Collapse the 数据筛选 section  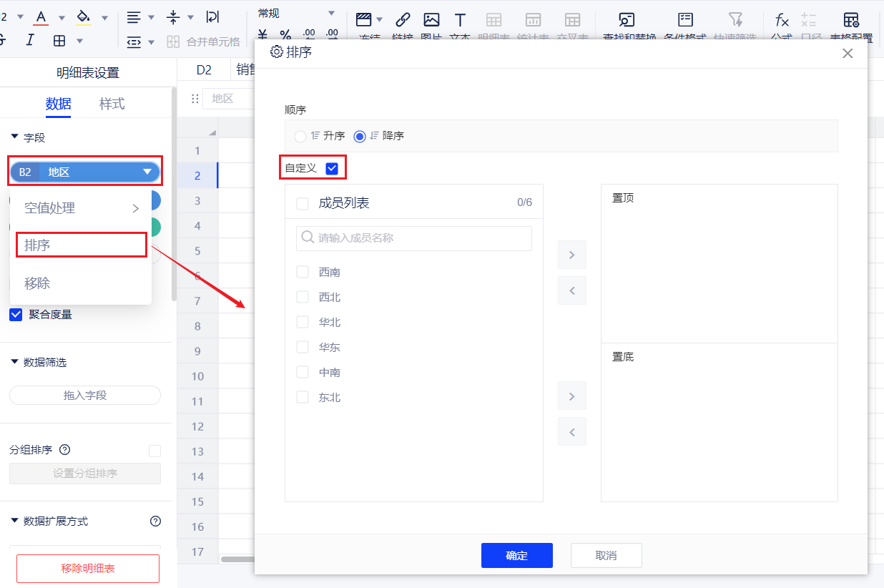click(x=15, y=363)
